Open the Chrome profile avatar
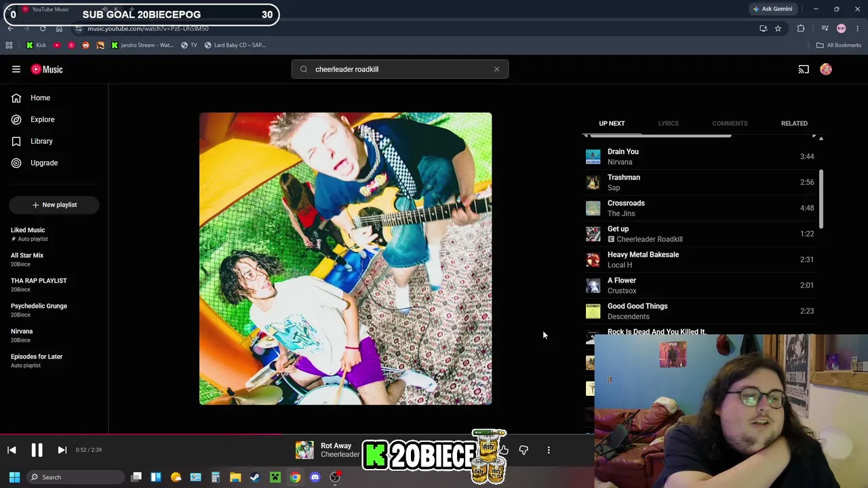 tap(842, 28)
